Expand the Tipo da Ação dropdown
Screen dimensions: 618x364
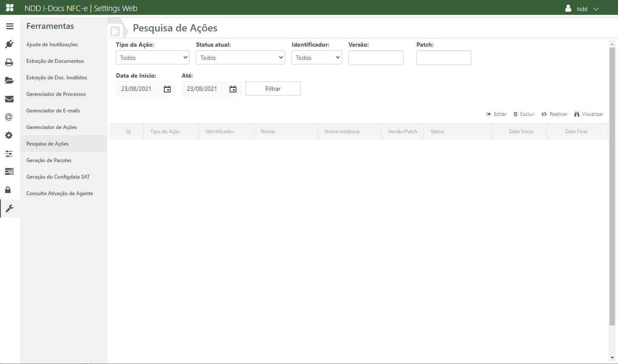point(152,58)
